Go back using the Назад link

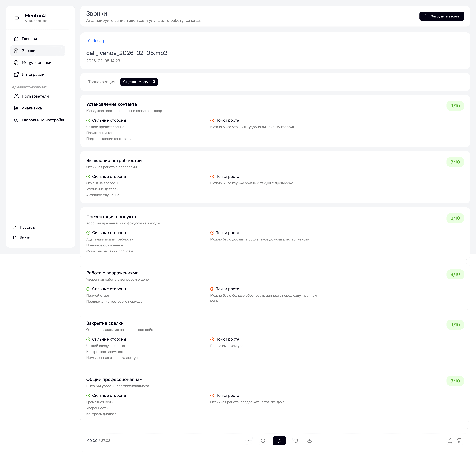click(x=96, y=41)
